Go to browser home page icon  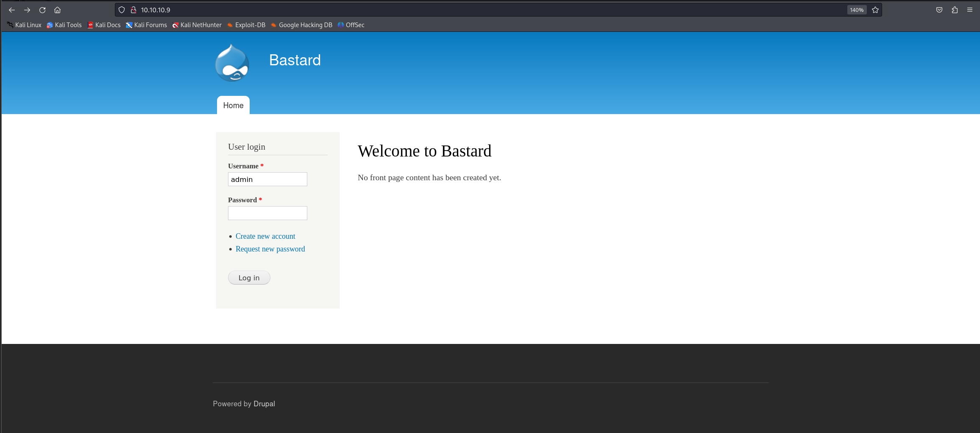tap(58, 10)
